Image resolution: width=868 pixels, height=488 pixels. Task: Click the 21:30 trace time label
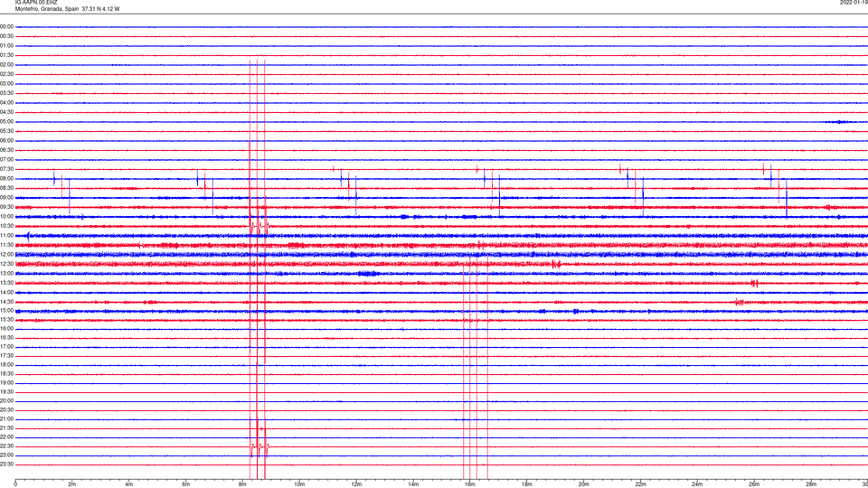coord(7,428)
